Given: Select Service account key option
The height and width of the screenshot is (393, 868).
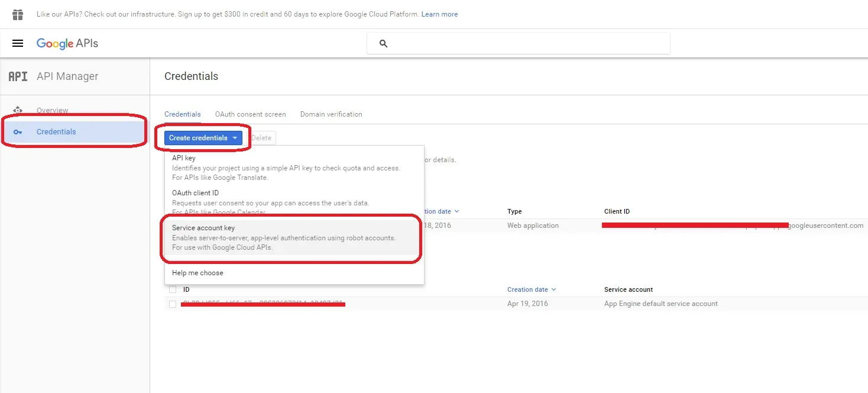Looking at the screenshot, I should coord(294,237).
